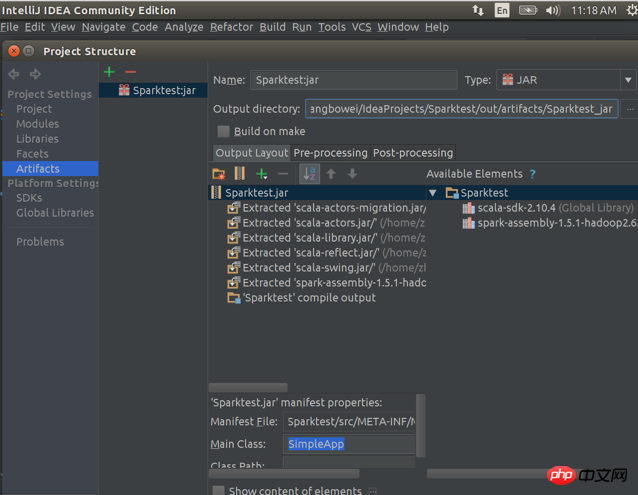Screen dimensions: 638x495
Task: Click artifact Name input field
Action: click(354, 80)
